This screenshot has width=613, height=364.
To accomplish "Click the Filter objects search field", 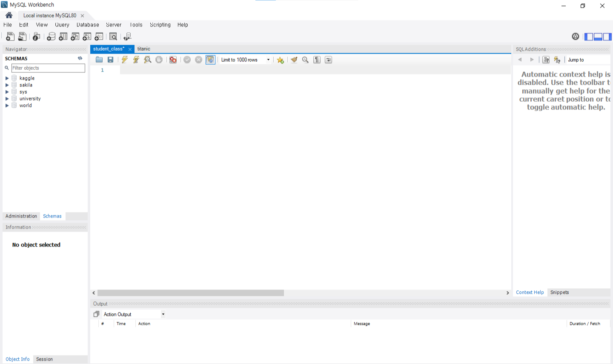I will pos(48,68).
